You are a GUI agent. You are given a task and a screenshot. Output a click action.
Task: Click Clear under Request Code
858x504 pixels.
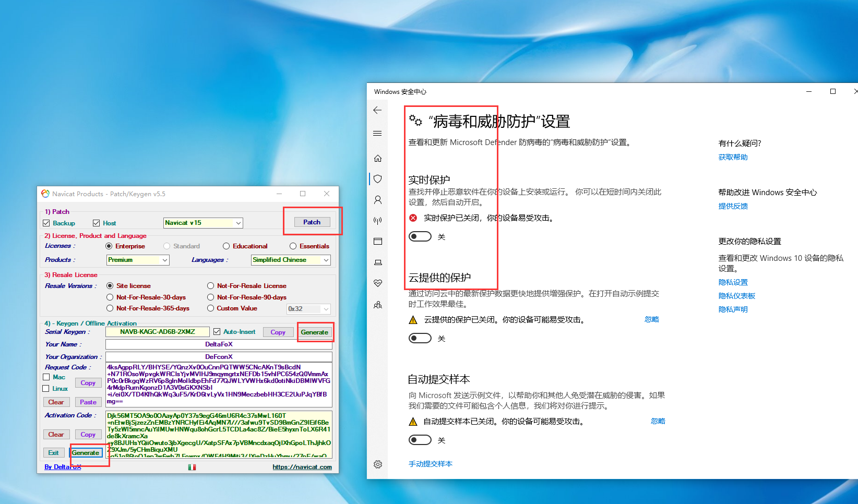pyautogui.click(x=56, y=402)
